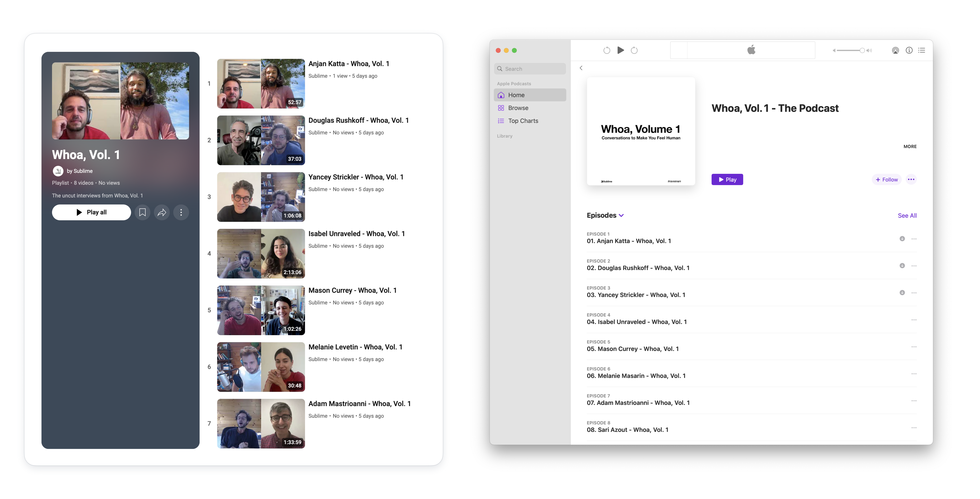This screenshot has width=980, height=499.
Task: Click the high volume speaker icon
Action: click(869, 50)
